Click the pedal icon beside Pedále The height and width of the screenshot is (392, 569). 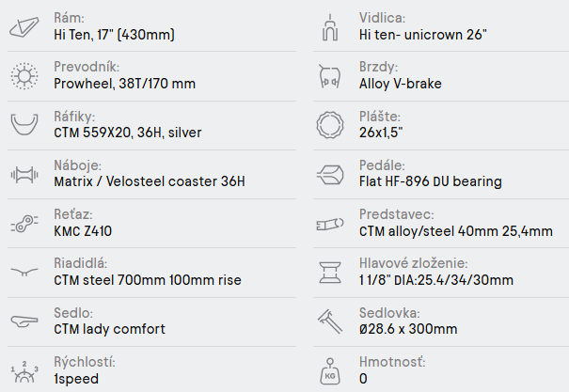pyautogui.click(x=330, y=173)
